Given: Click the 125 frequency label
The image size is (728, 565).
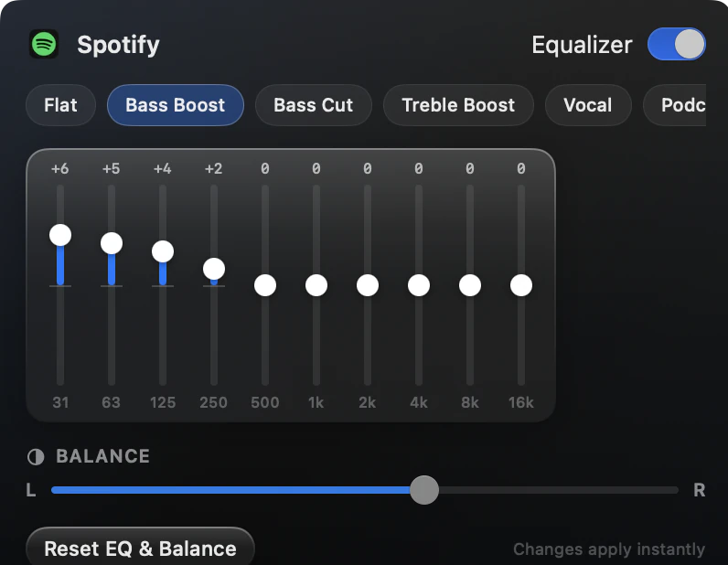Looking at the screenshot, I should point(163,402).
